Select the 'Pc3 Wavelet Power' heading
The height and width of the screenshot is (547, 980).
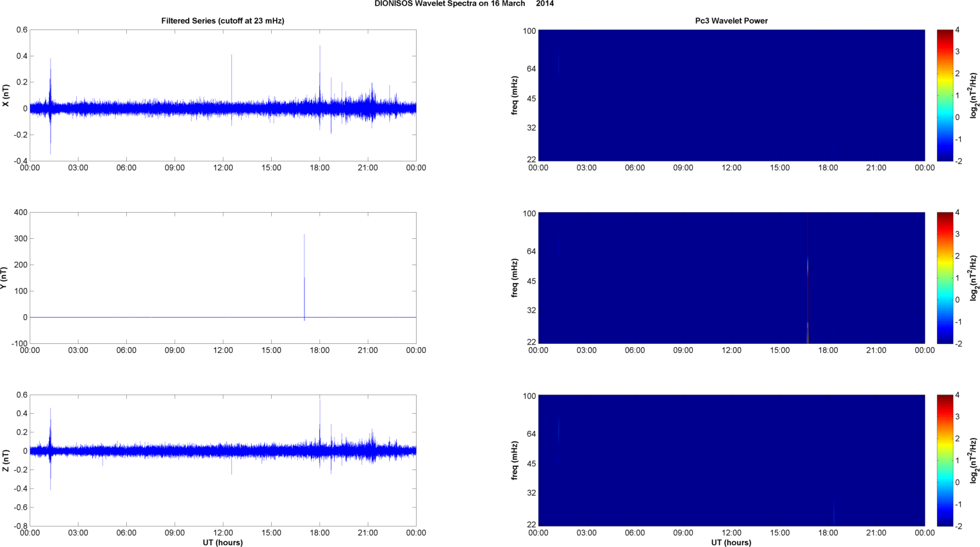click(x=731, y=20)
